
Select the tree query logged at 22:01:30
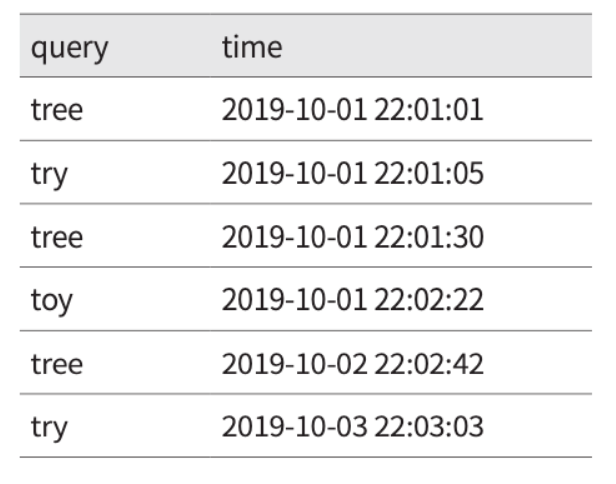57,238
